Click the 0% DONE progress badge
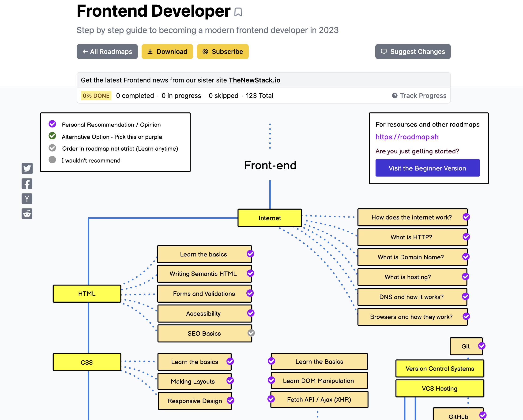Image resolution: width=523 pixels, height=420 pixels. click(96, 96)
